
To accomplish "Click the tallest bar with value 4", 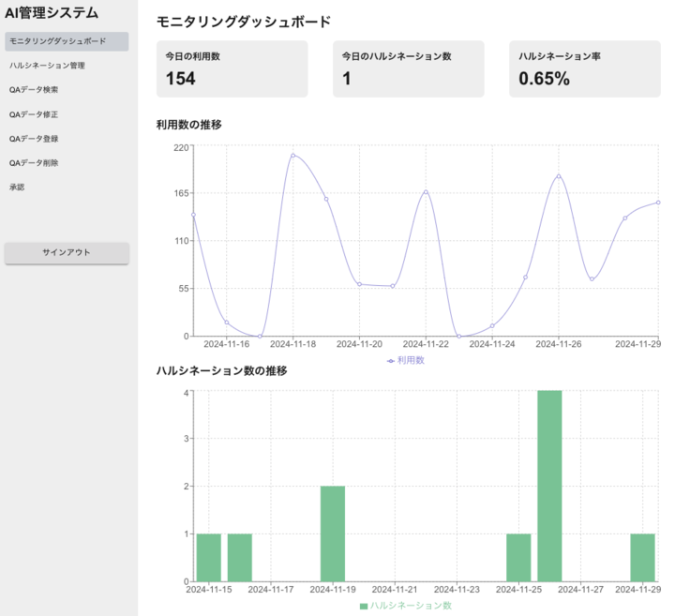I will point(549,486).
